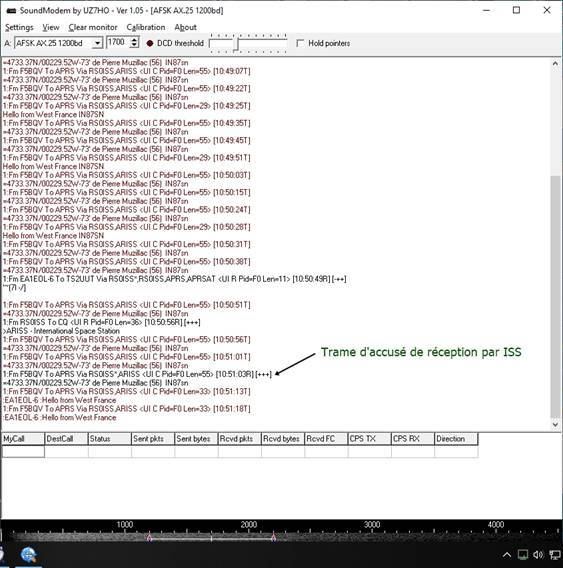Enable the Hold pointers checkbox
Image resolution: width=563 pixels, height=568 pixels.
pyautogui.click(x=300, y=43)
